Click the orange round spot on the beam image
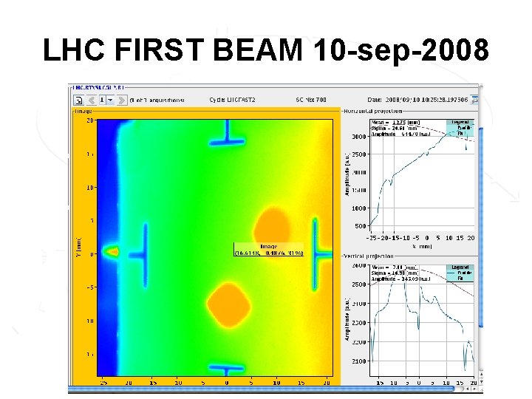 point(272,231)
